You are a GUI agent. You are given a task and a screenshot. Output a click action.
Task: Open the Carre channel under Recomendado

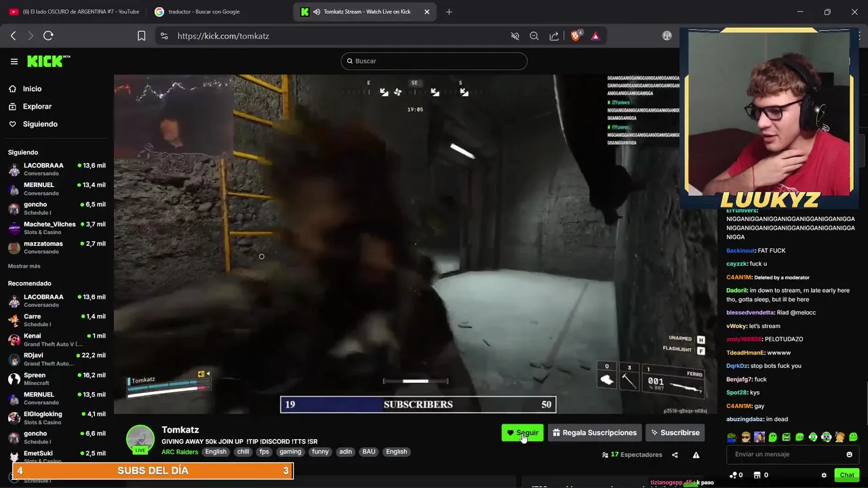tap(57, 320)
